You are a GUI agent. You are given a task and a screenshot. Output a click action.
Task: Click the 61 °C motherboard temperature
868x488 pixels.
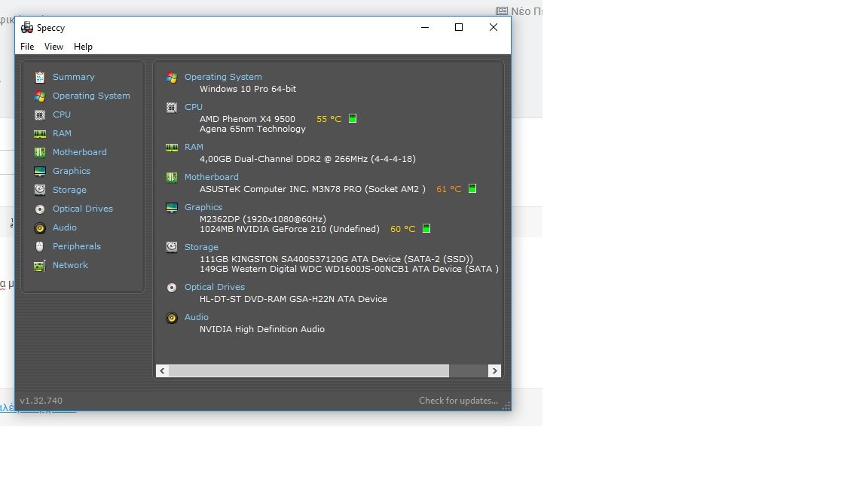pos(449,189)
